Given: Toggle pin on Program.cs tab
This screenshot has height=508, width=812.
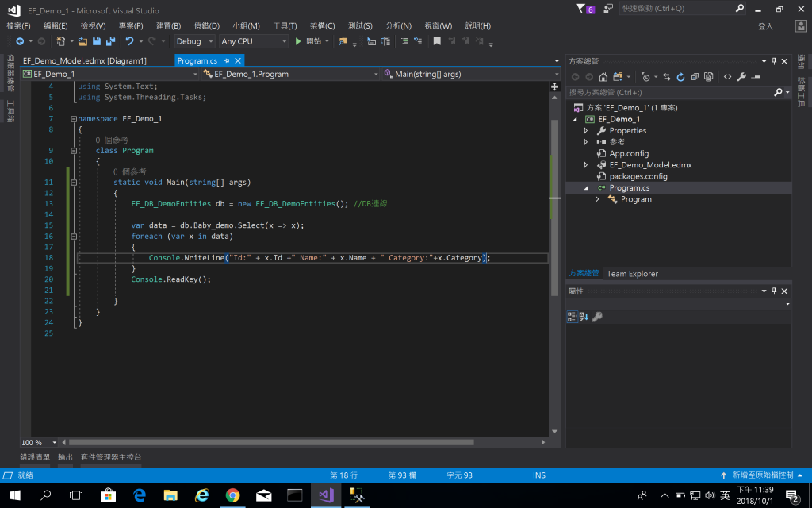Looking at the screenshot, I should [226, 60].
